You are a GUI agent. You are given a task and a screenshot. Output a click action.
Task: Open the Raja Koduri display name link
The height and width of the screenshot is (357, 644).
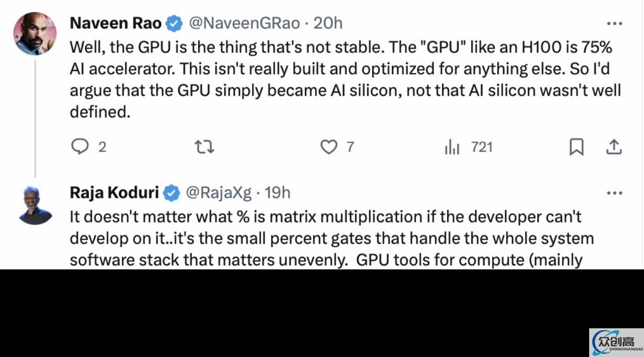pos(114,192)
